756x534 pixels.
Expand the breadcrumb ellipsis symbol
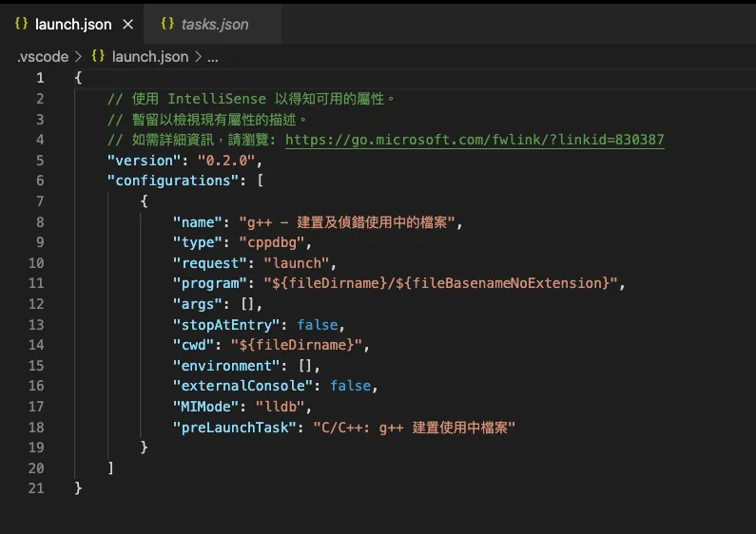click(x=213, y=57)
